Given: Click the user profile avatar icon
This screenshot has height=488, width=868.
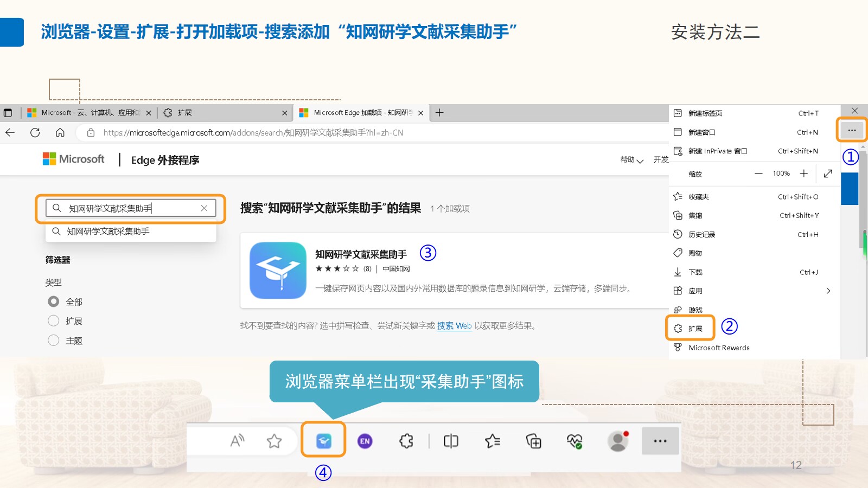Looking at the screenshot, I should 617,441.
